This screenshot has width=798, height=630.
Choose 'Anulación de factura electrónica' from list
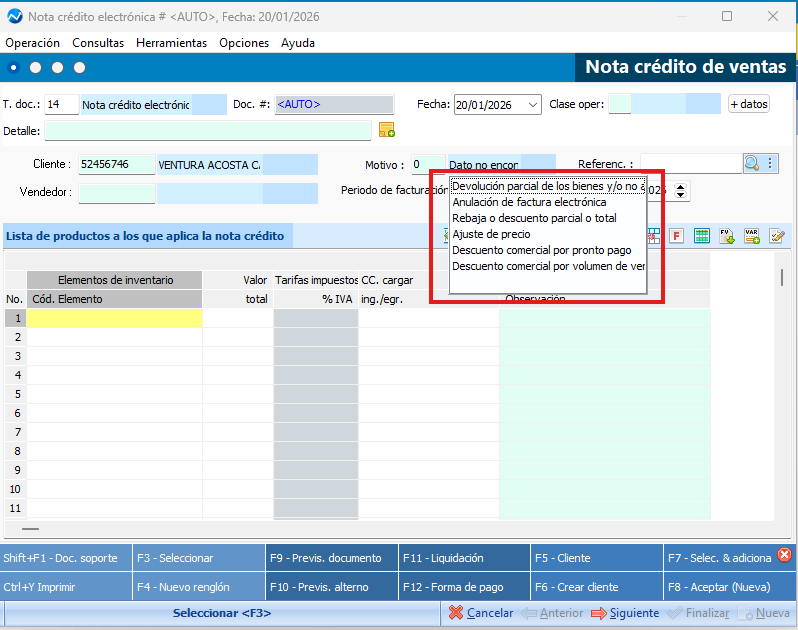coord(529,202)
